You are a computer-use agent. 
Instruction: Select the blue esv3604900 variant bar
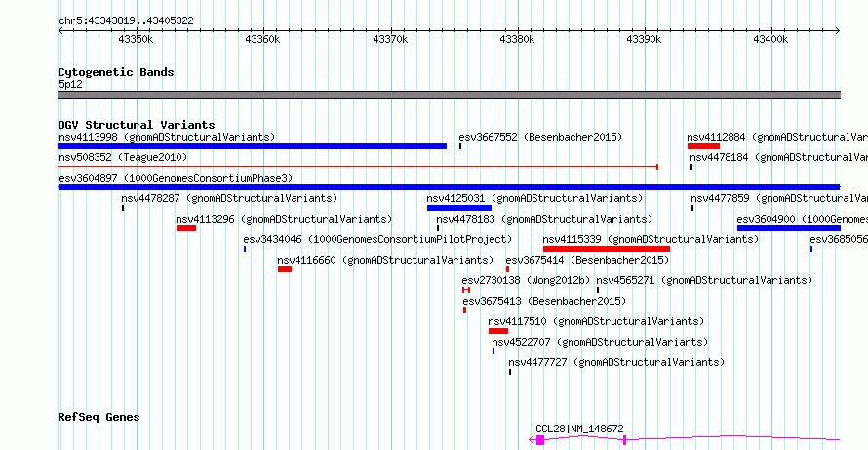[x=789, y=228]
